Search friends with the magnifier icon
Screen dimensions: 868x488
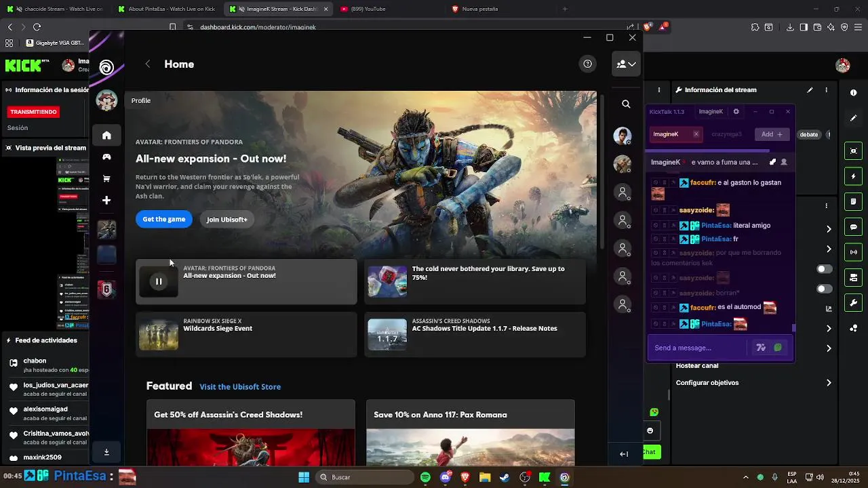tap(626, 104)
